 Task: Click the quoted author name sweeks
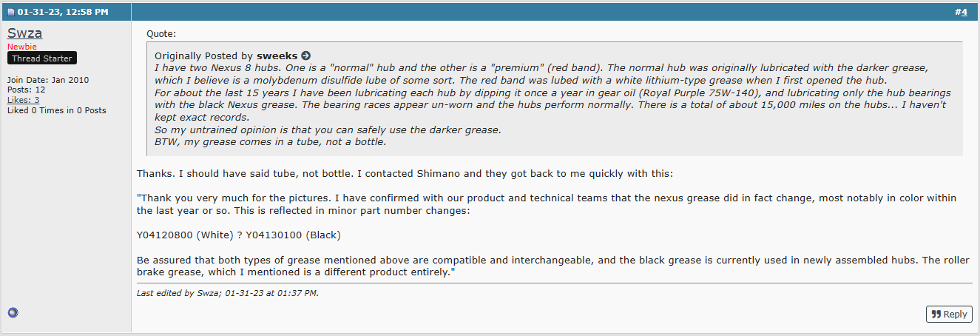[x=277, y=56]
